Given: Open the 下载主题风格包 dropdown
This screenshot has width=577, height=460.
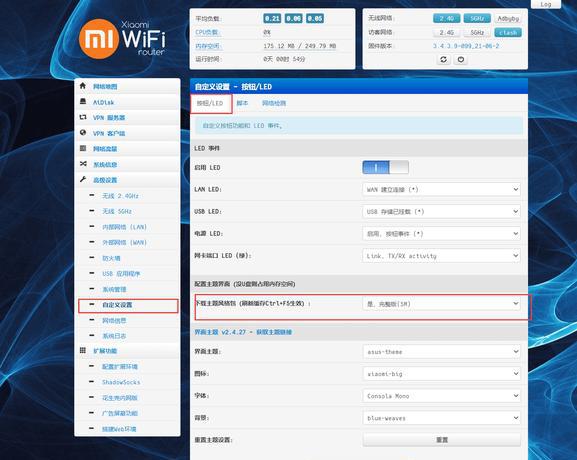Looking at the screenshot, I should coord(441,304).
